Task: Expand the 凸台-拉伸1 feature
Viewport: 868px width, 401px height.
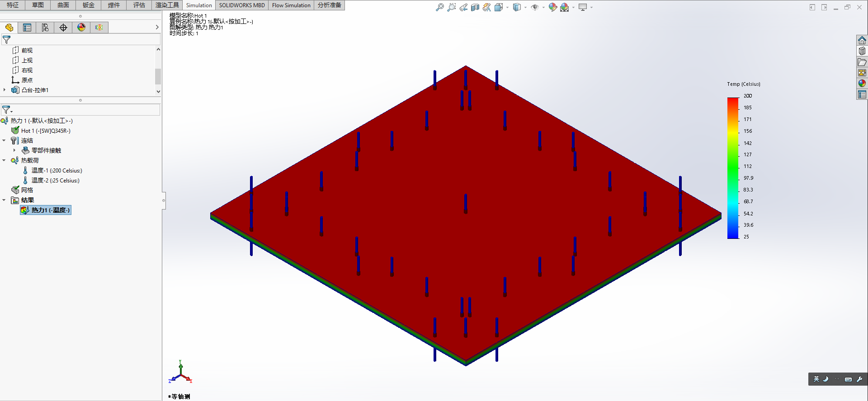Action: tap(5, 90)
